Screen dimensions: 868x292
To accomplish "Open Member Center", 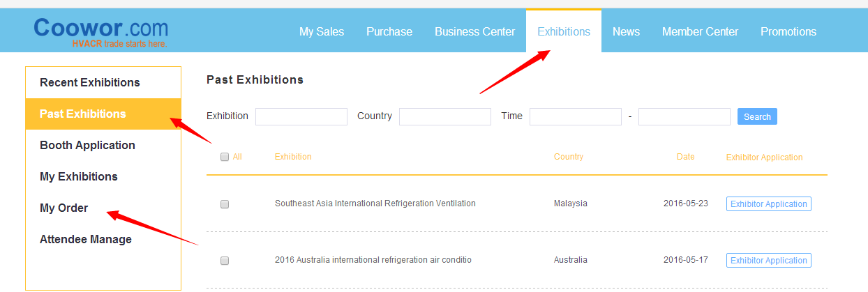I will (700, 31).
